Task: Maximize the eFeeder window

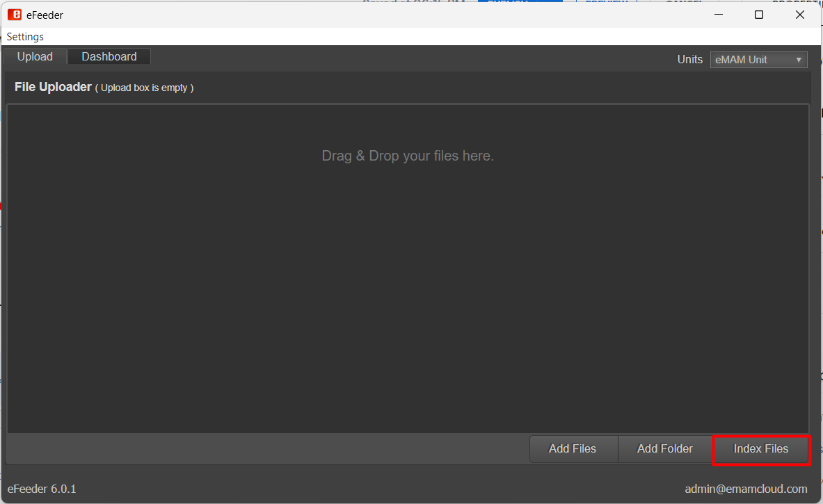Action: click(759, 15)
